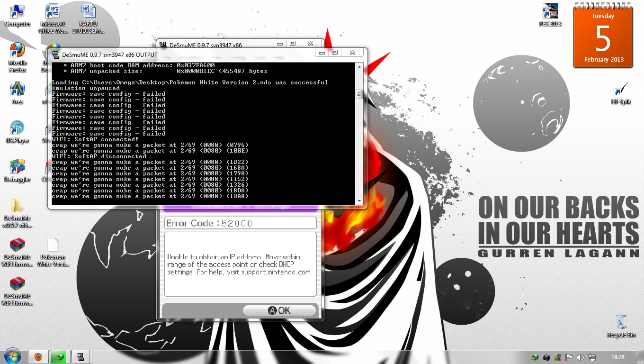Screen dimensions: 644x364
Task: Launch the Defraggler desktop shortcut
Action: [18, 171]
